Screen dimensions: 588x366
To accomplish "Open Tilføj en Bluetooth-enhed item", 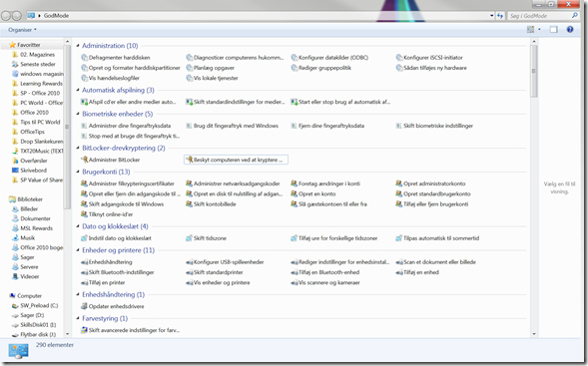I will click(325, 272).
